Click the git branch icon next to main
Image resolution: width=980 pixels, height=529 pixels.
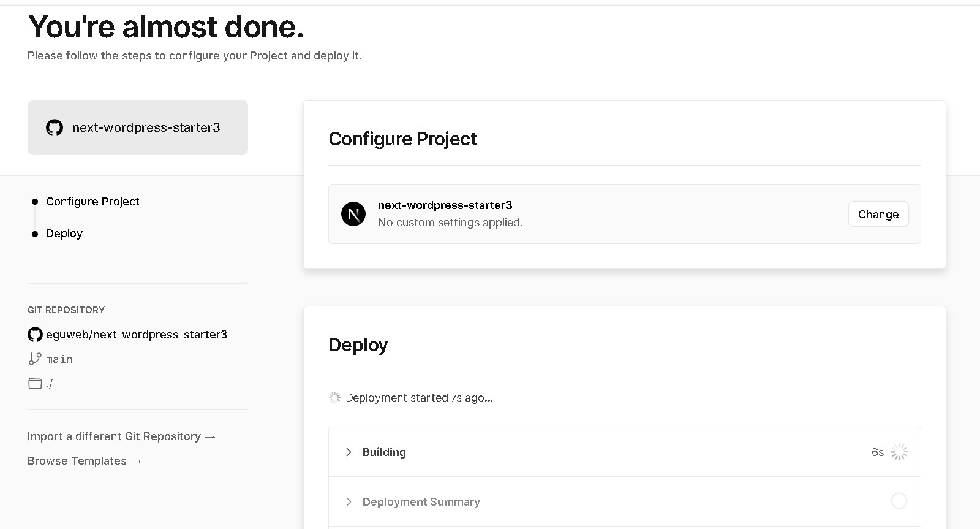(x=35, y=359)
